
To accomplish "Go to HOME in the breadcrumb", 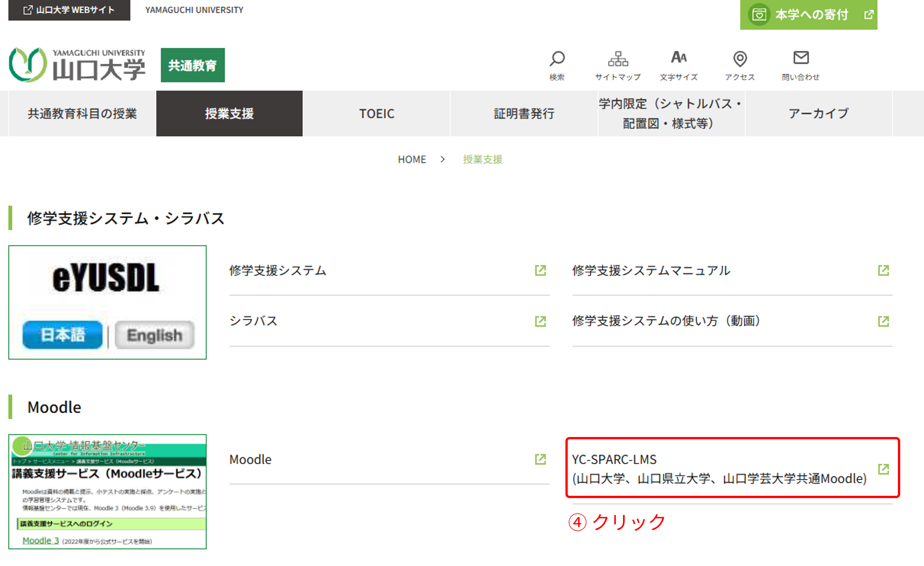I will (x=412, y=160).
